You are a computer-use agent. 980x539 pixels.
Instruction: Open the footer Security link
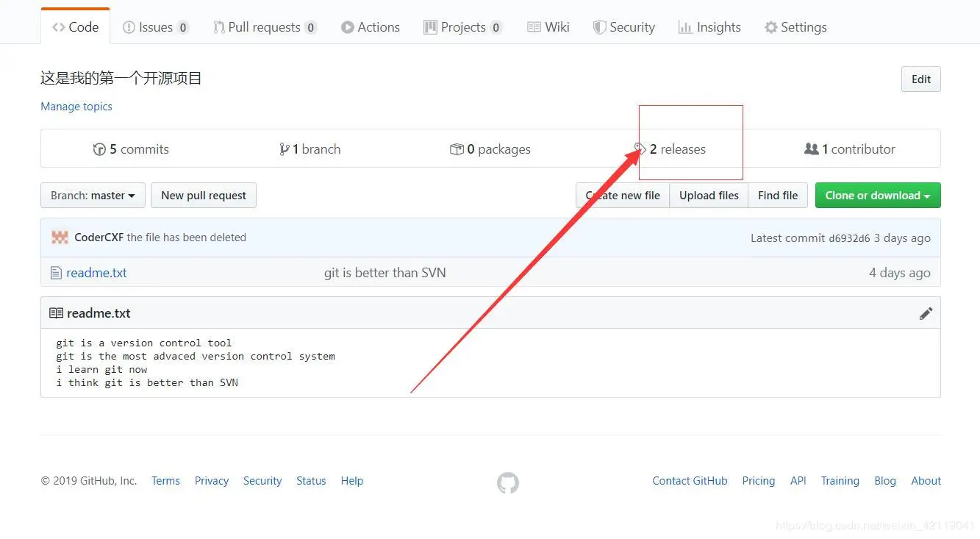(x=262, y=481)
